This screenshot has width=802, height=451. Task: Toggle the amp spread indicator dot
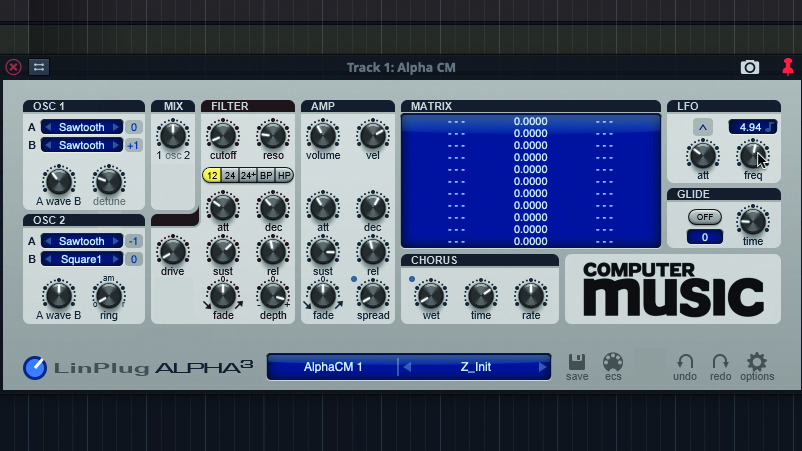click(x=353, y=279)
